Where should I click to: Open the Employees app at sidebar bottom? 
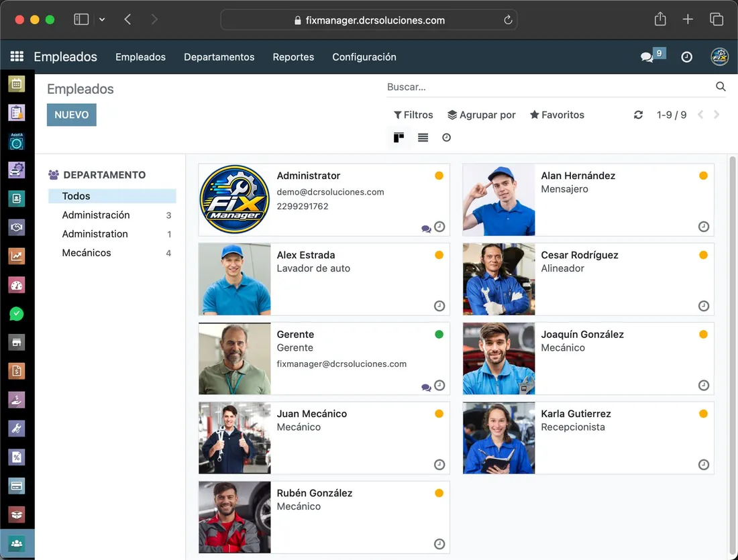[x=17, y=543]
